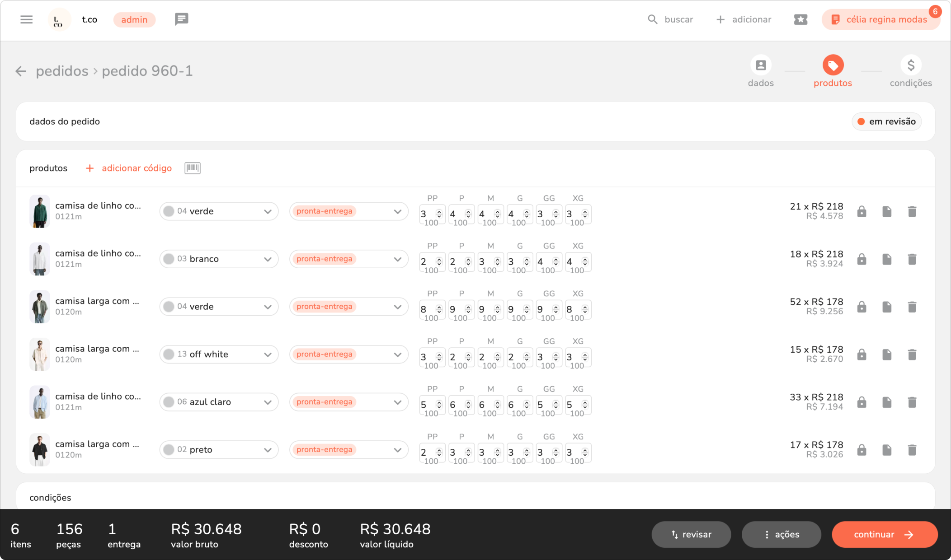Viewport: 951px width, 560px height.
Task: Go back with the left arrow
Action: (21, 71)
